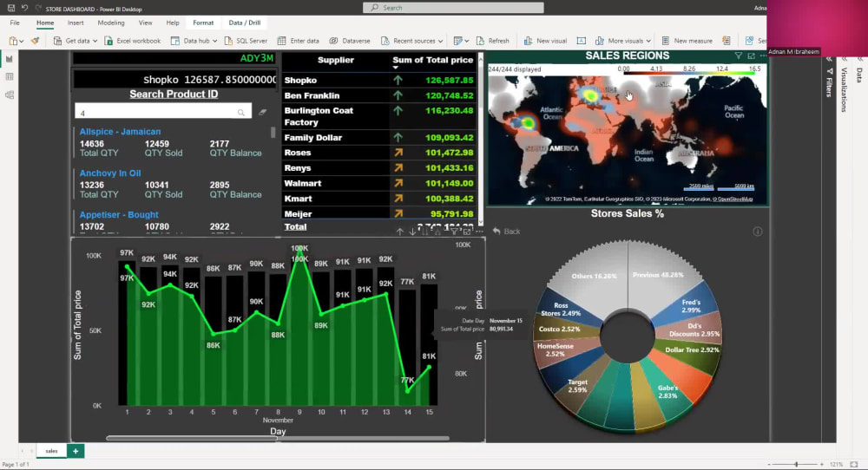Click the product list vertical scrollbar
The width and height of the screenshot is (868, 470).
[x=273, y=133]
